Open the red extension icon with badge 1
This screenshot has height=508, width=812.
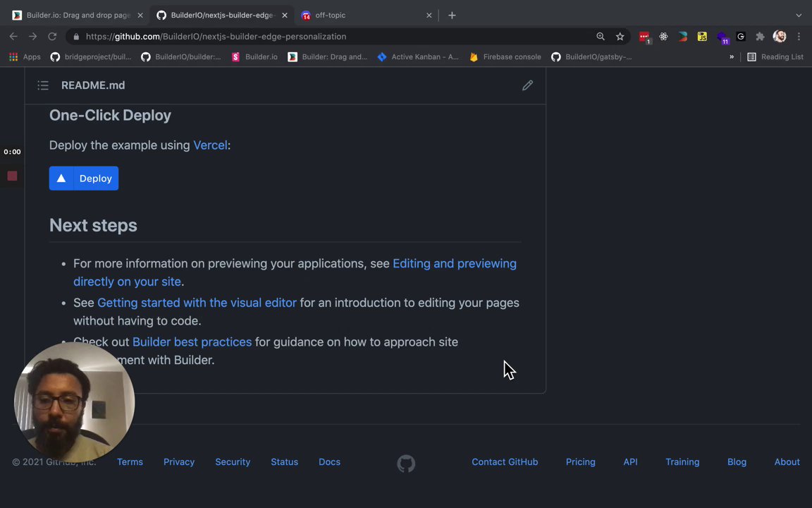pyautogui.click(x=644, y=37)
